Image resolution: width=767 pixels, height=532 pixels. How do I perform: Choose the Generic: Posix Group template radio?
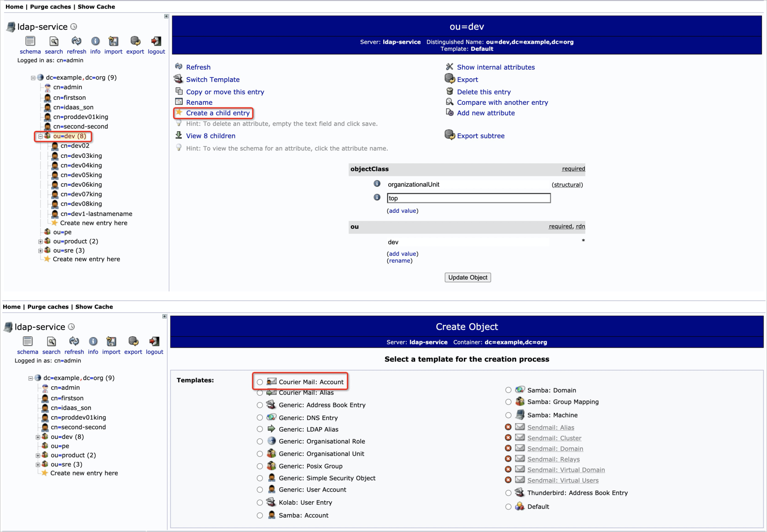[x=260, y=466]
